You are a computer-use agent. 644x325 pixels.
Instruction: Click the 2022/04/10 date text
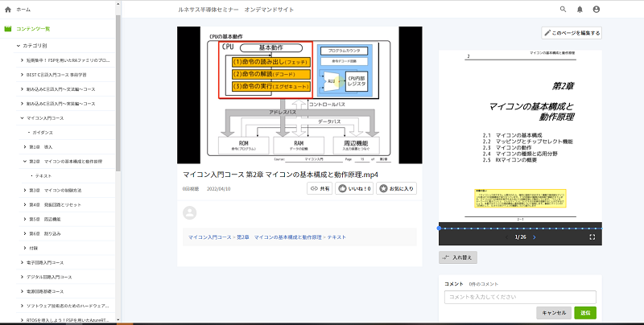218,189
